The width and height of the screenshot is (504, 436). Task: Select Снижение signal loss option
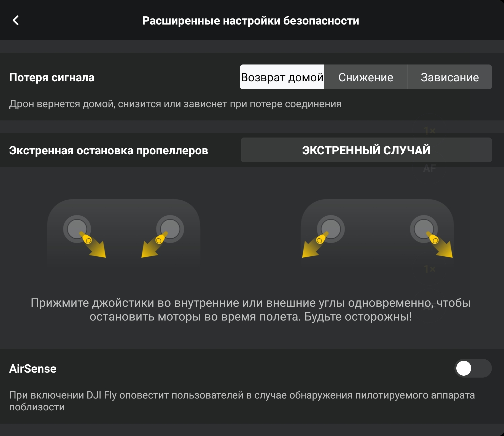366,77
